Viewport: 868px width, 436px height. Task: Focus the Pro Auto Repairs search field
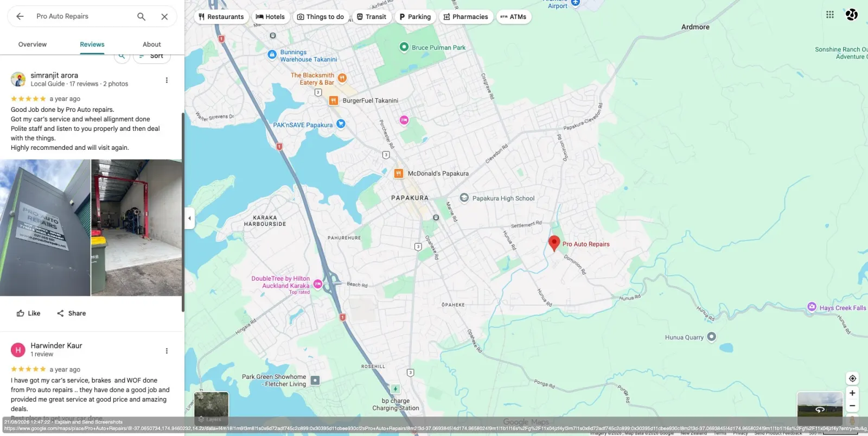tap(81, 16)
